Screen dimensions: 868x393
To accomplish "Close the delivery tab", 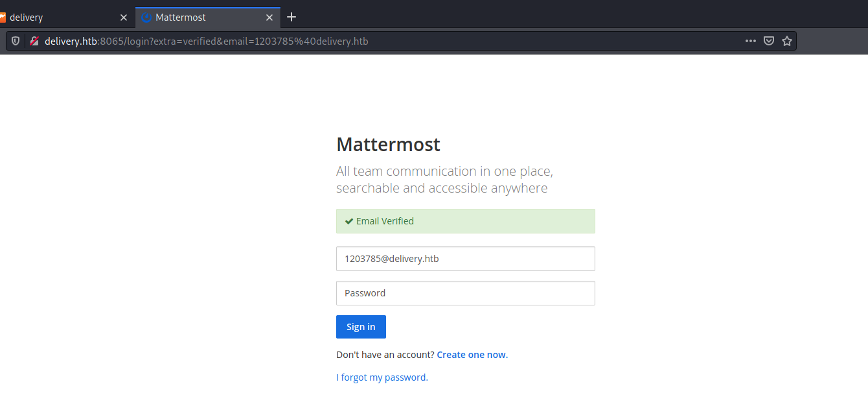I will 124,18.
